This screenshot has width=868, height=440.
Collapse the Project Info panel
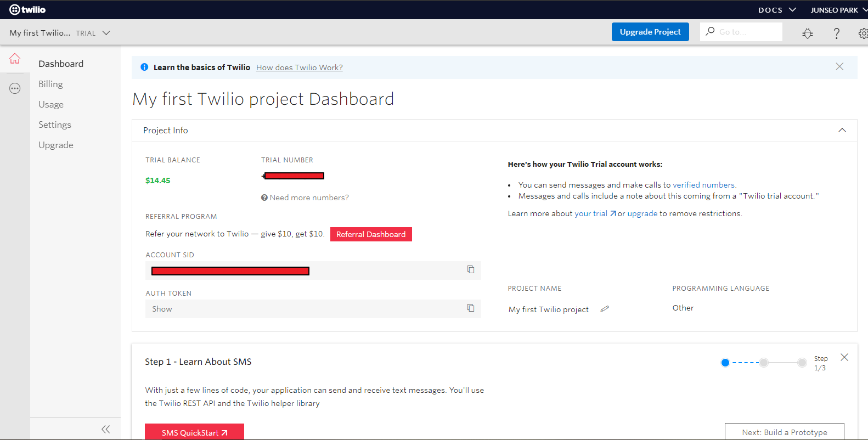click(842, 130)
